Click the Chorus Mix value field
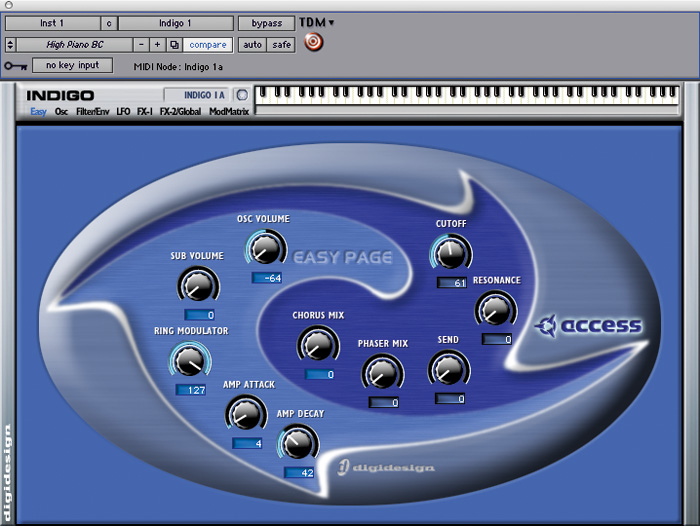 click(320, 374)
